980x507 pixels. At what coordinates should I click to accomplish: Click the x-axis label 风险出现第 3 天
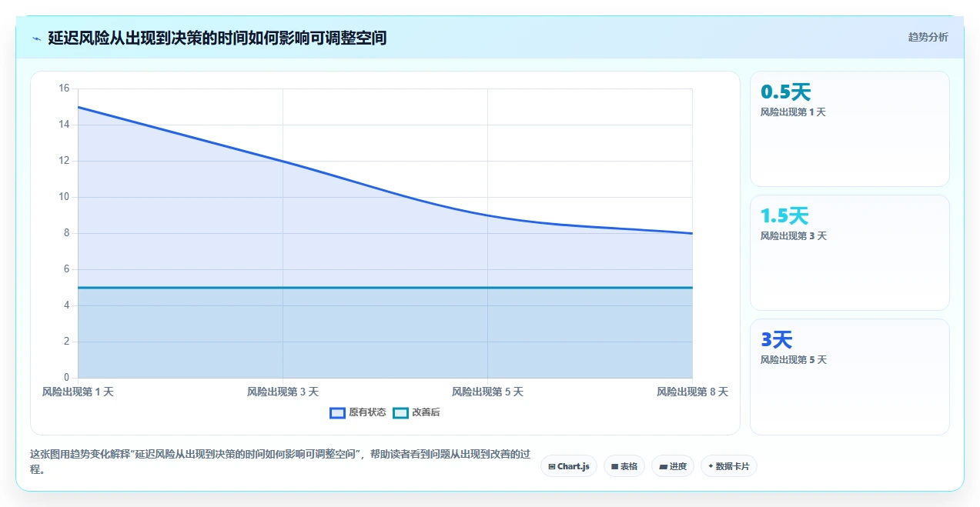[x=283, y=392]
